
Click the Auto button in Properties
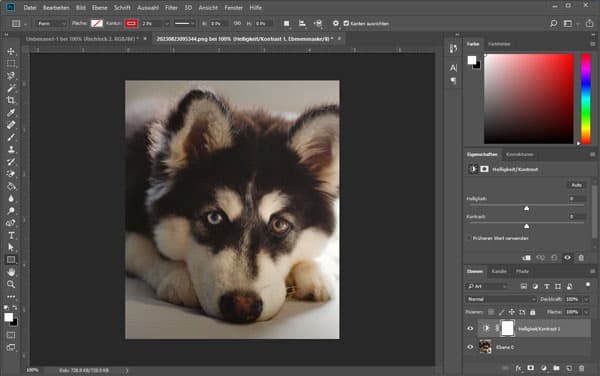tap(576, 185)
